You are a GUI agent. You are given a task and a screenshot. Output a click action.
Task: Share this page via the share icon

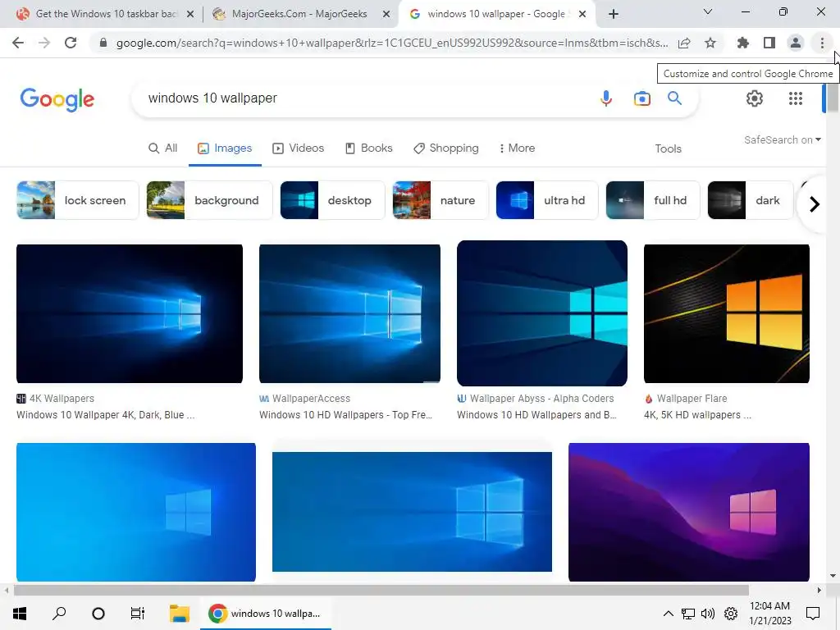click(x=684, y=43)
